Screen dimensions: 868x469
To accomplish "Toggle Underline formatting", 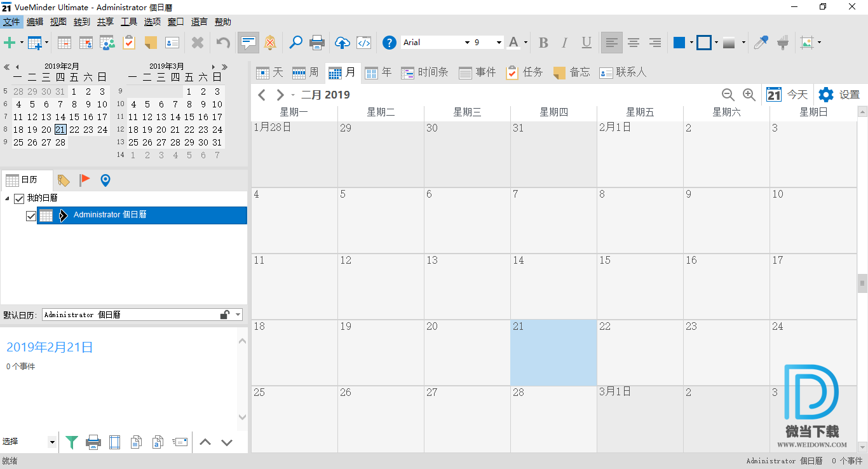I will (x=587, y=43).
